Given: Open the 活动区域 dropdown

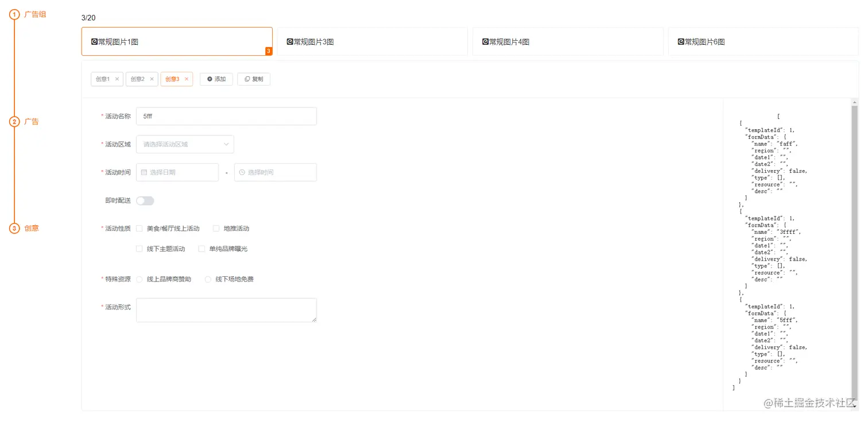Looking at the screenshot, I should (185, 144).
